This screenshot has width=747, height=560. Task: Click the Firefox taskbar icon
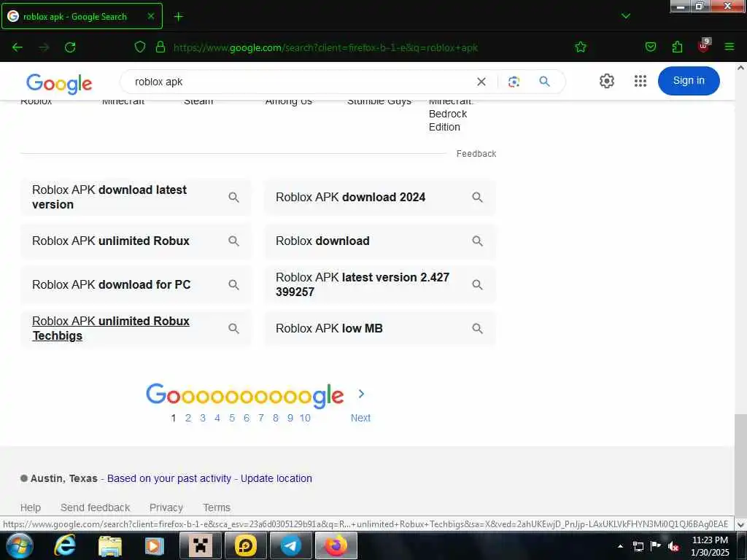pyautogui.click(x=336, y=545)
